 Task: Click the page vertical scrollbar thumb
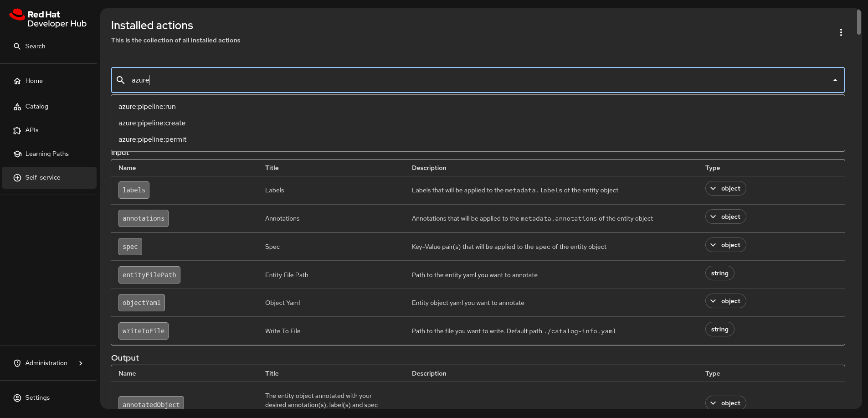tap(858, 22)
